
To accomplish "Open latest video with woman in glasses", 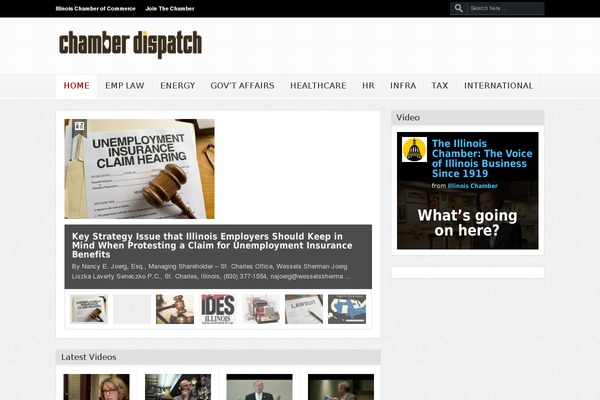I will [96, 387].
